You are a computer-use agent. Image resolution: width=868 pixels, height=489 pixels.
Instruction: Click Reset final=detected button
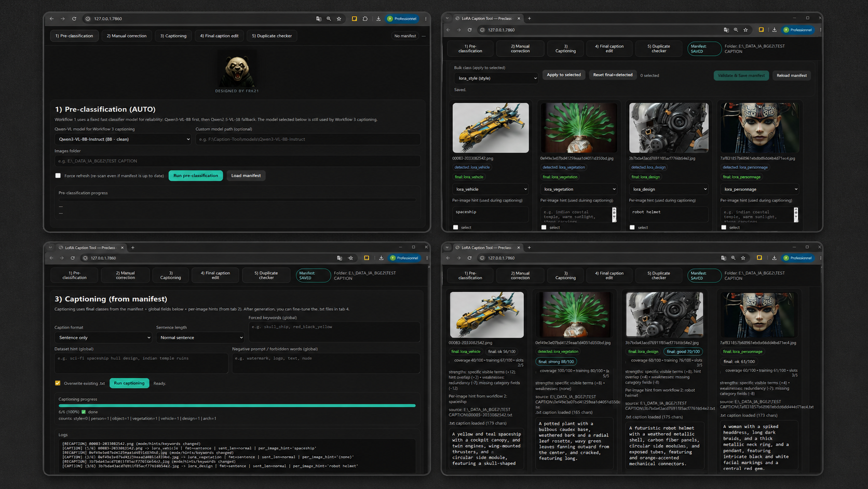click(x=613, y=75)
